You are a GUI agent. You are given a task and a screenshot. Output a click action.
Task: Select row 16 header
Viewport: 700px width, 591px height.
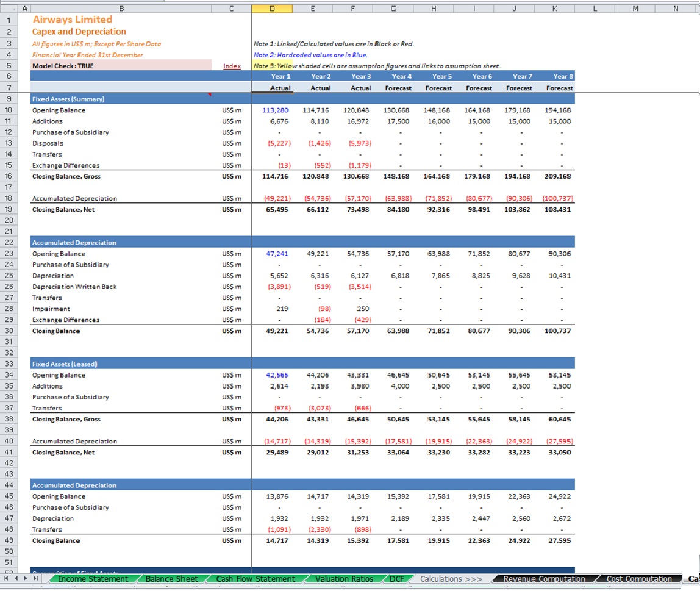click(9, 176)
